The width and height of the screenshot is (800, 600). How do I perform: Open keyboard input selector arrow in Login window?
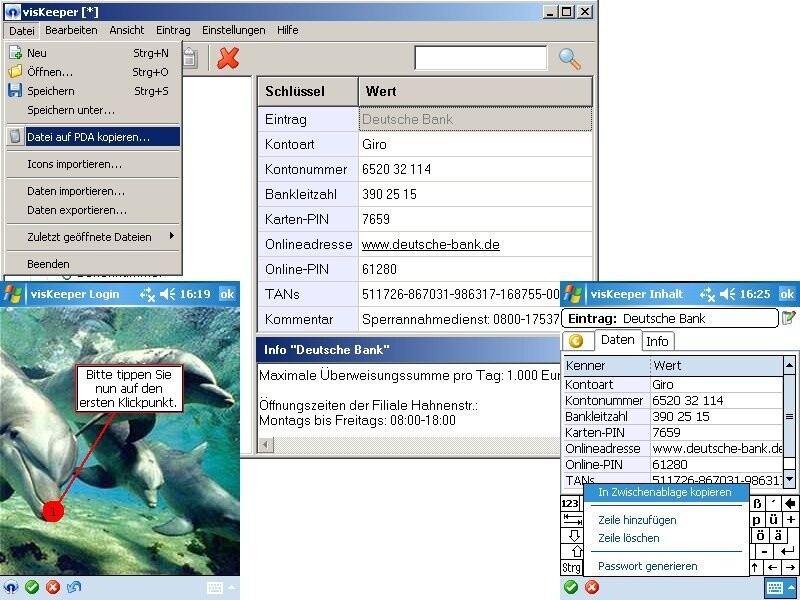point(231,588)
